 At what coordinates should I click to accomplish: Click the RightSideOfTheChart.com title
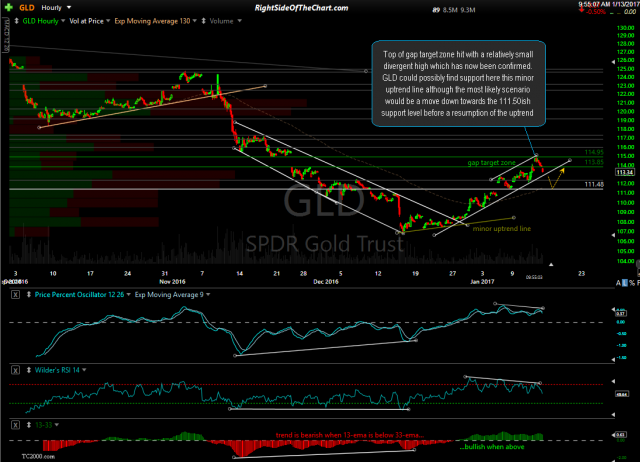pos(301,8)
